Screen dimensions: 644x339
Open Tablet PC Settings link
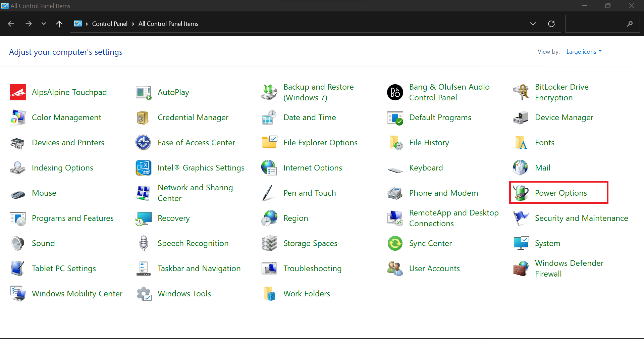64,269
